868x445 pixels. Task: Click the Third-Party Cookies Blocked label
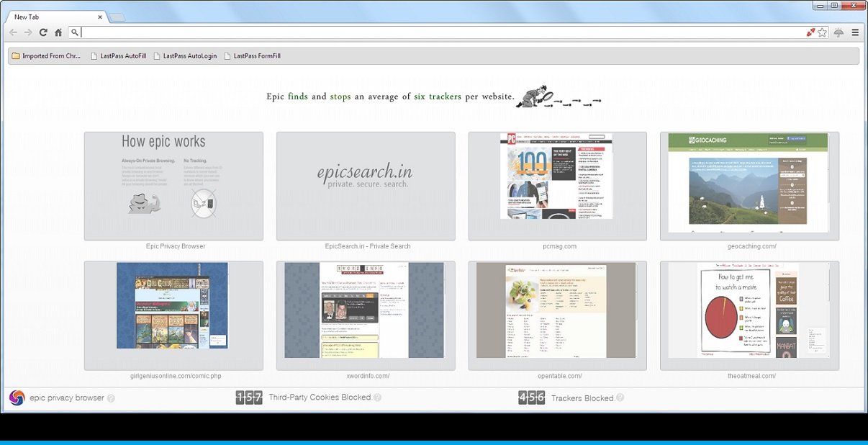click(x=320, y=397)
